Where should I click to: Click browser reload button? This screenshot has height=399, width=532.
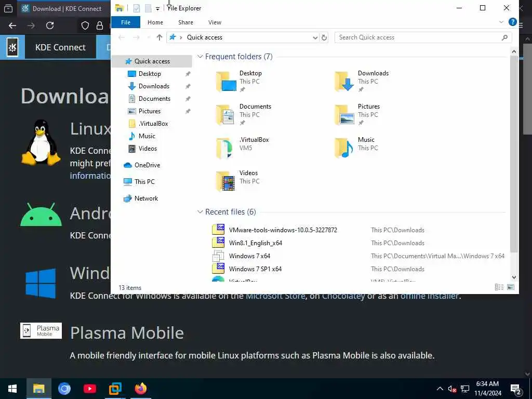[50, 25]
